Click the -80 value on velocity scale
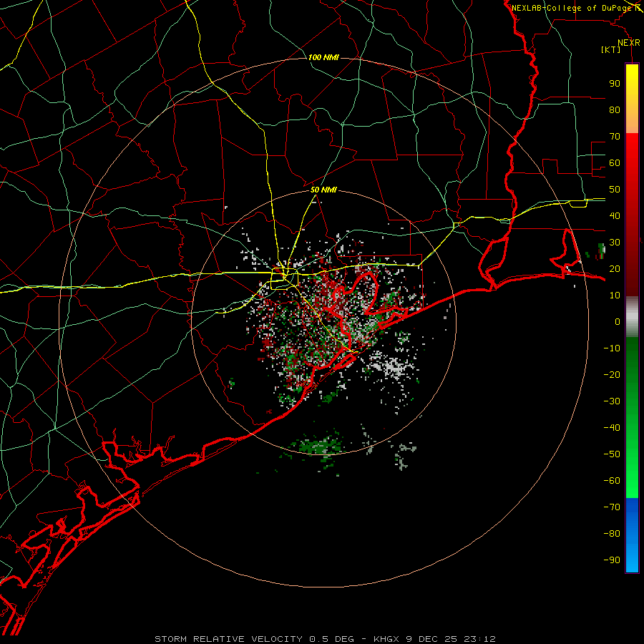The width and height of the screenshot is (644, 644). tap(612, 534)
